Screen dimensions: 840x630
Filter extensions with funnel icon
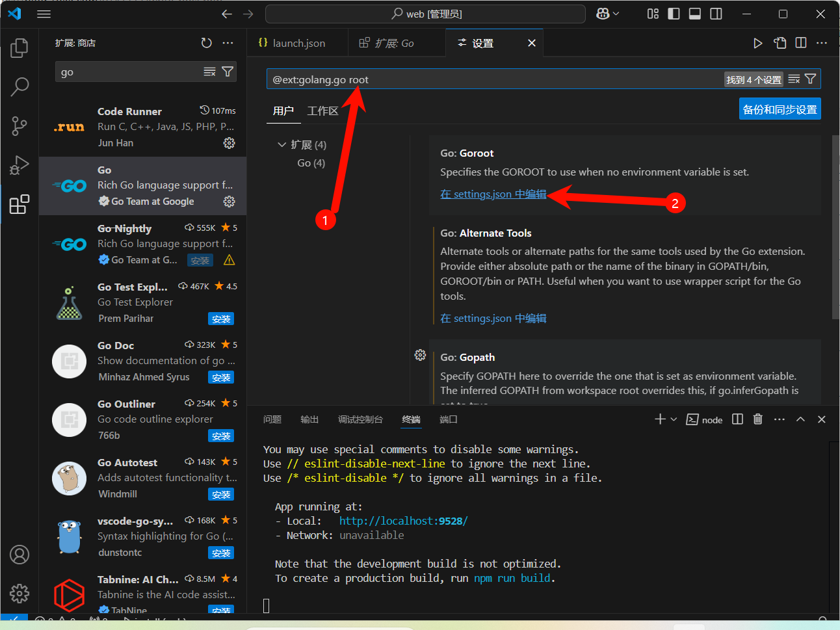tap(228, 72)
